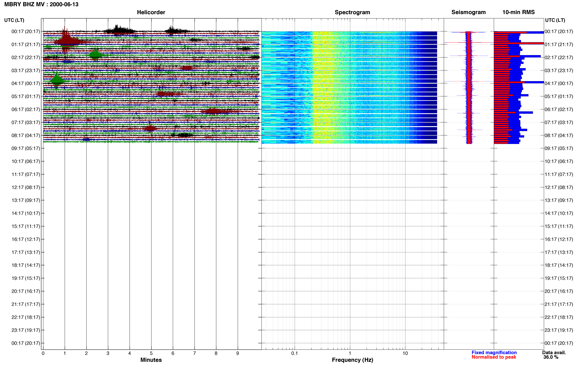Image resolution: width=588 pixels, height=368 pixels.
Task: Select the 10-min RMS panel title
Action: [518, 12]
